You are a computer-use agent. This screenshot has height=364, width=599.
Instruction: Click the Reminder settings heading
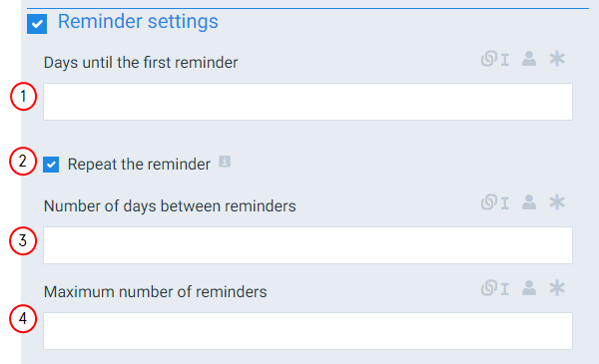pyautogui.click(x=138, y=21)
